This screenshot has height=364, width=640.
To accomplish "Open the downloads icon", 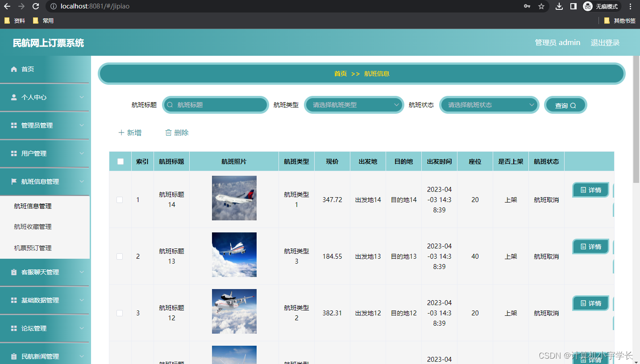I will 559,6.
